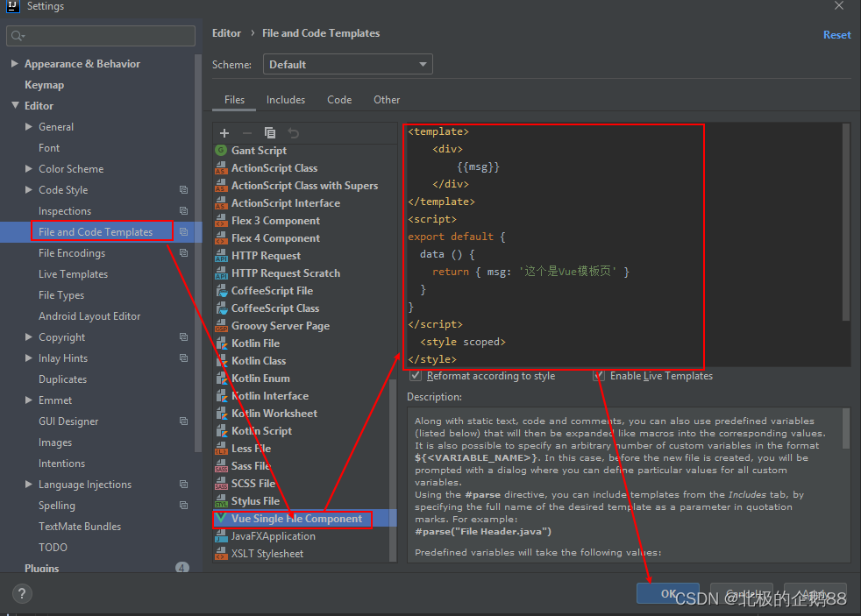Select Kotlin Worksheet template
861x616 pixels.
pos(274,414)
